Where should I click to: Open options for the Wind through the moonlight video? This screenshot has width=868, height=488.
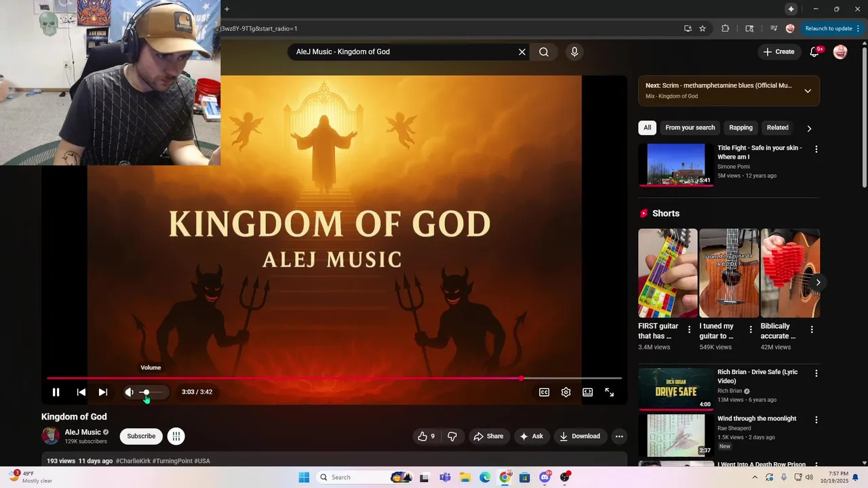[x=816, y=420]
